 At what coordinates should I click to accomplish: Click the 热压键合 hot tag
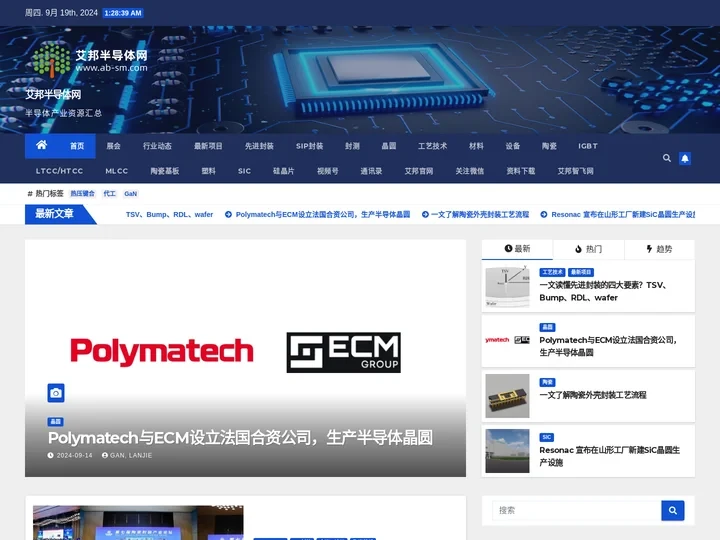[x=82, y=194]
